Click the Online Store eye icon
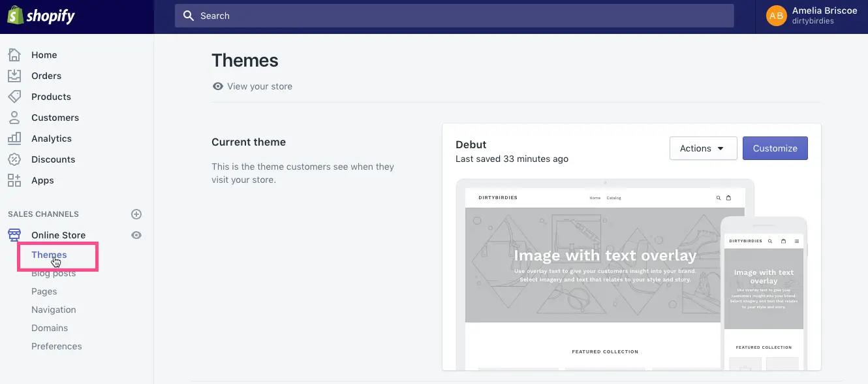The image size is (868, 384). (136, 235)
